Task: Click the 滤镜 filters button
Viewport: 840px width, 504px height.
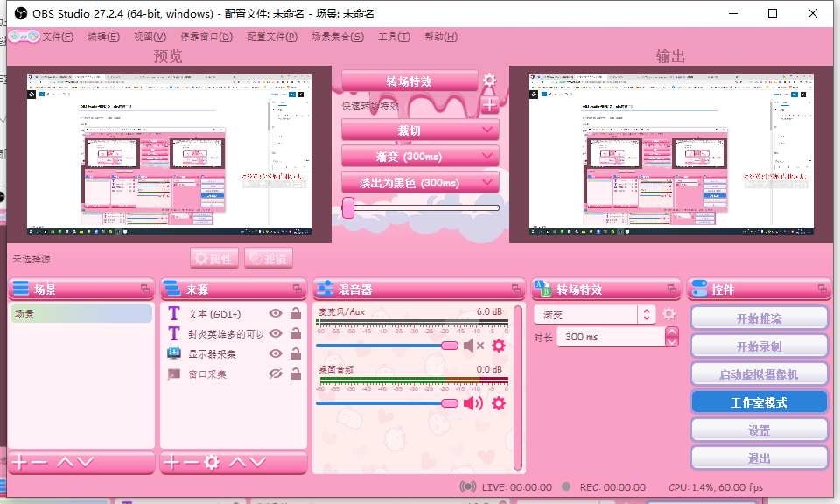Action: click(x=269, y=259)
